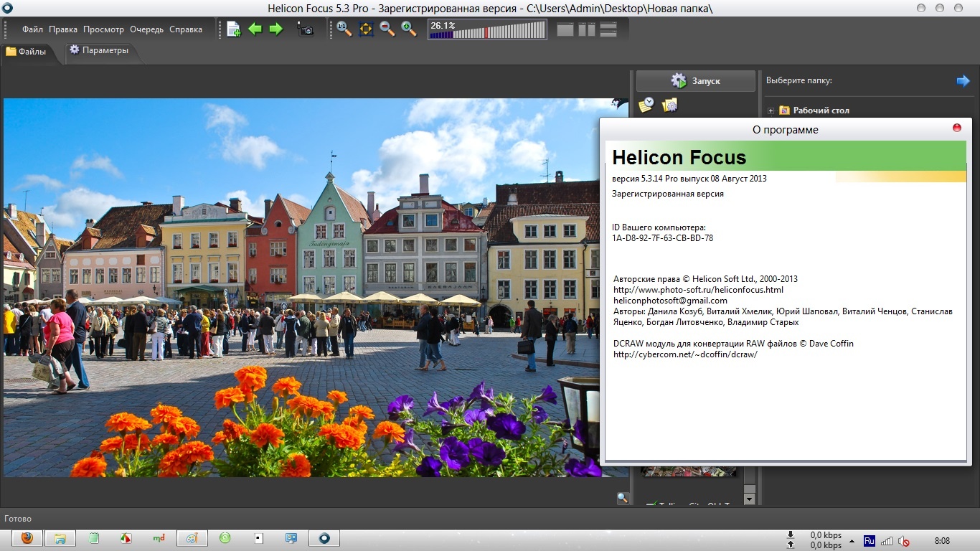This screenshot has width=980, height=551.
Task: Open the Справка menu
Action: tap(186, 29)
